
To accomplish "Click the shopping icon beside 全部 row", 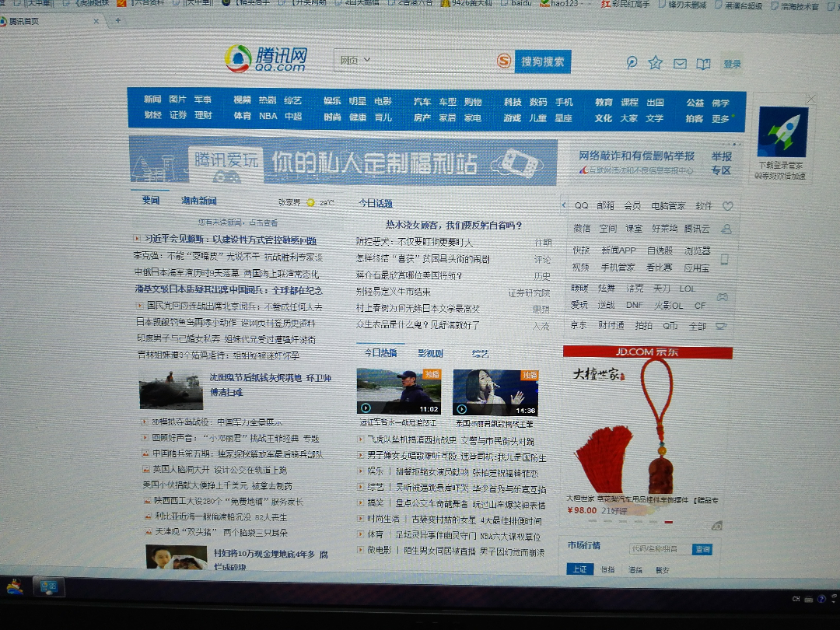I will (x=722, y=326).
